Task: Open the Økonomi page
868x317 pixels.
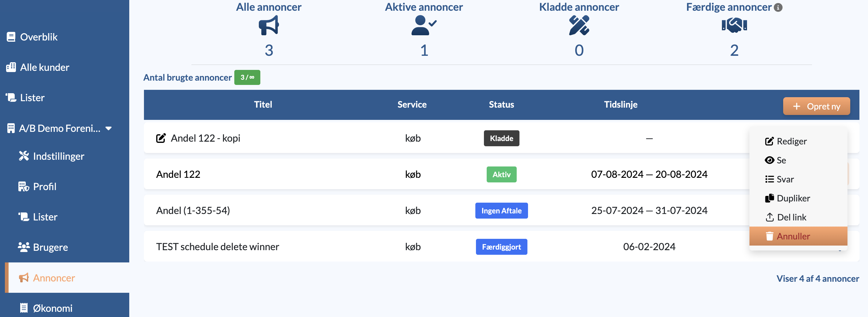Action: coord(53,308)
